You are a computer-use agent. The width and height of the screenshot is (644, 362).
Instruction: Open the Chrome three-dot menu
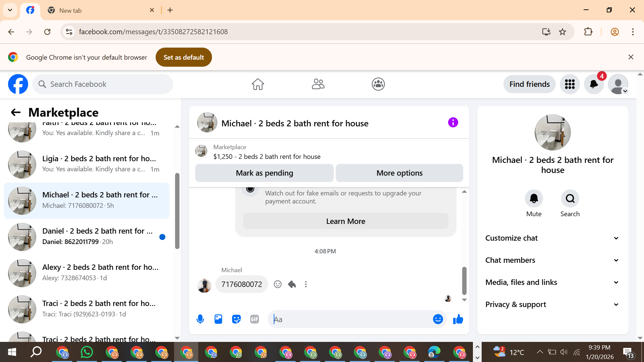pyautogui.click(x=633, y=32)
